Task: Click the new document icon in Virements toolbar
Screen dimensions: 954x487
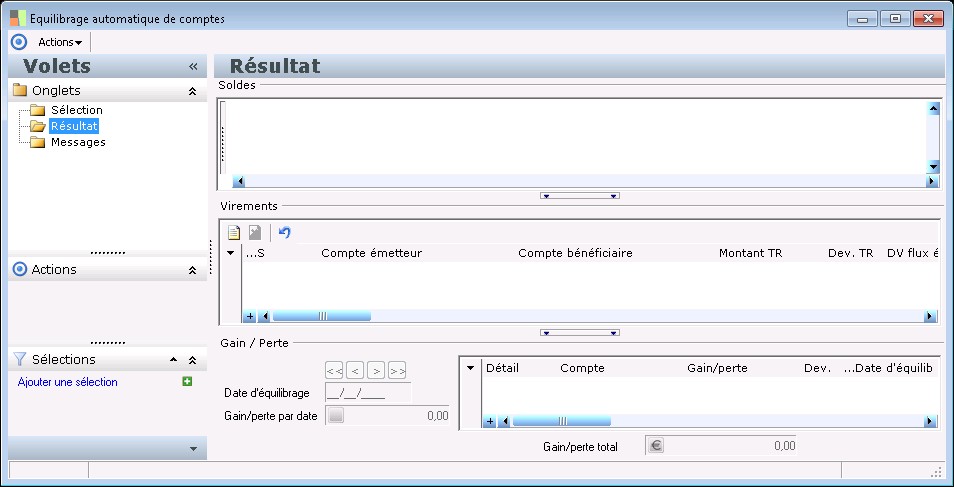Action: (x=234, y=232)
